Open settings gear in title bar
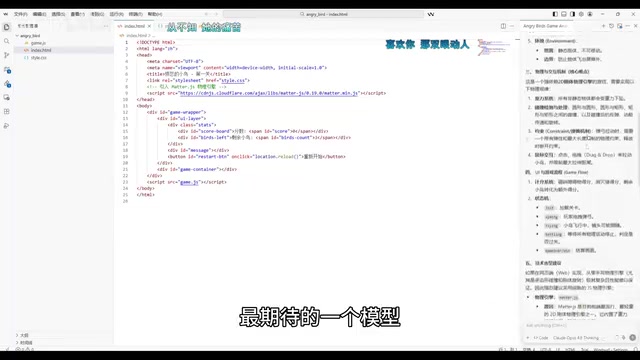The height and width of the screenshot is (360, 640). click(x=581, y=14)
